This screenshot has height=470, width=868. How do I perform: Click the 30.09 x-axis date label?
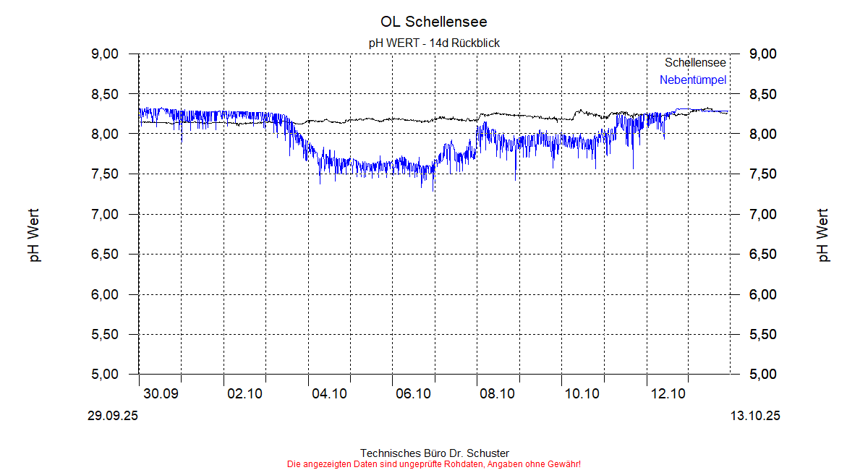pos(161,393)
